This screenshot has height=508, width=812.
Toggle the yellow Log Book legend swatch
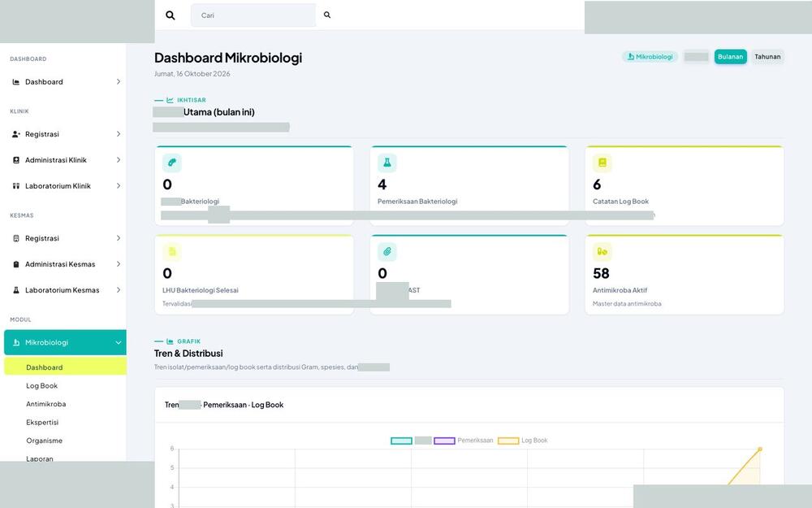tap(508, 441)
